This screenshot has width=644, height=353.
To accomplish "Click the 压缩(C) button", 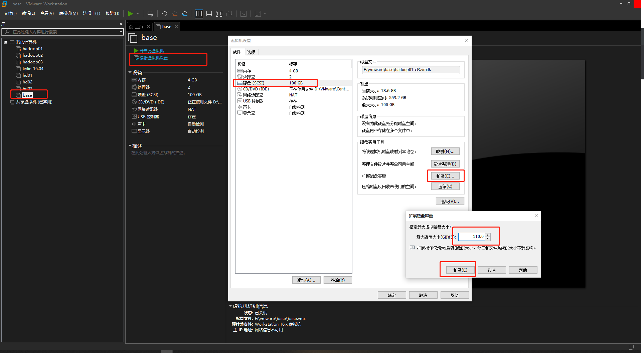I will 445,187.
